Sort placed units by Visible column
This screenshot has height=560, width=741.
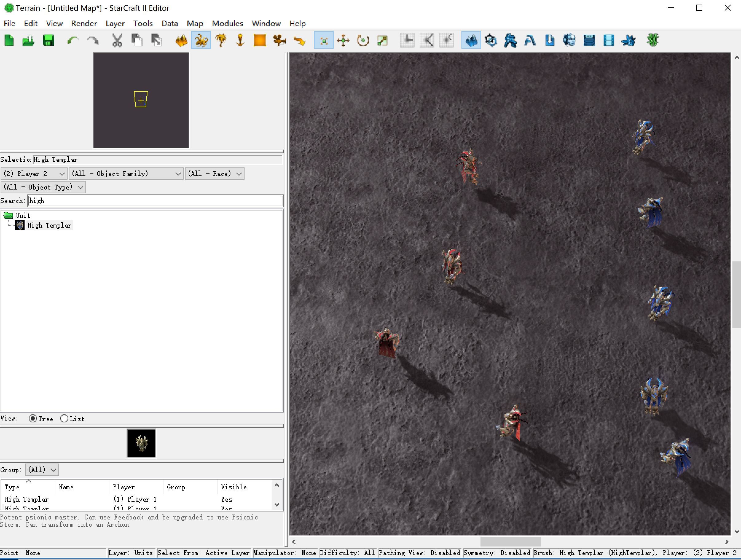(x=245, y=487)
